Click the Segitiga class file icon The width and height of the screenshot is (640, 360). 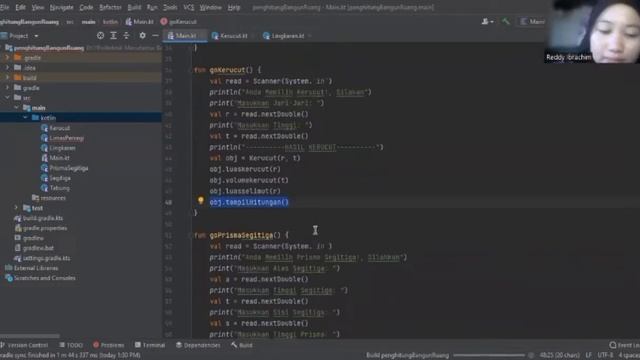coord(44,178)
